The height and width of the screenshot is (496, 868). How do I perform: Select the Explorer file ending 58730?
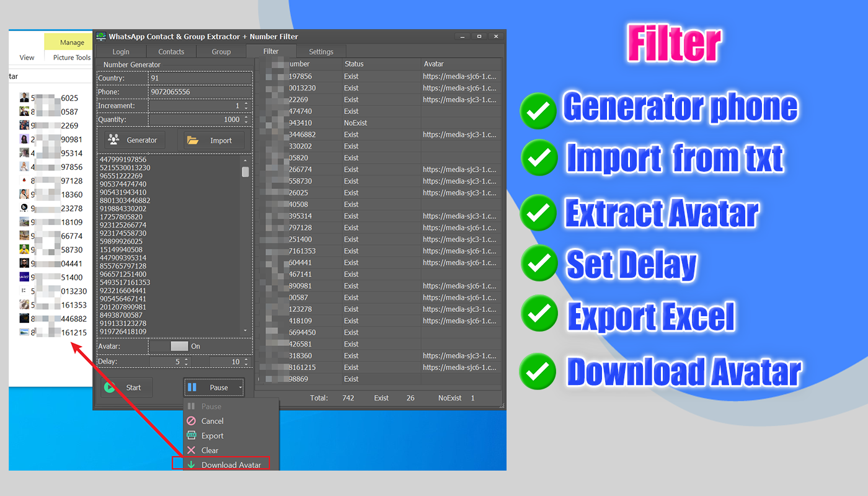point(51,250)
